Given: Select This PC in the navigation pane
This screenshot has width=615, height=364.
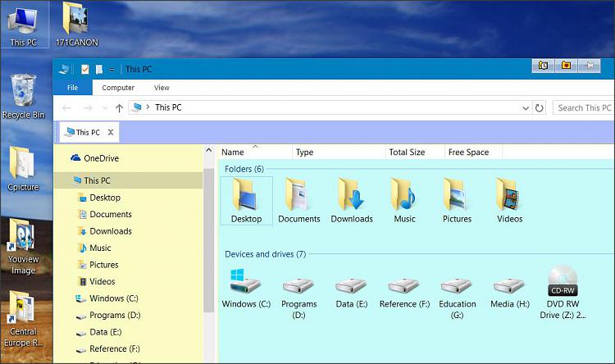Looking at the screenshot, I should 128,180.
